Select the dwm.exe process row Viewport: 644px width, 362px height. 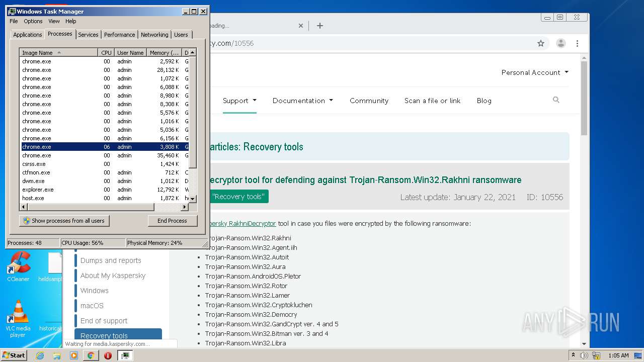[104, 181]
